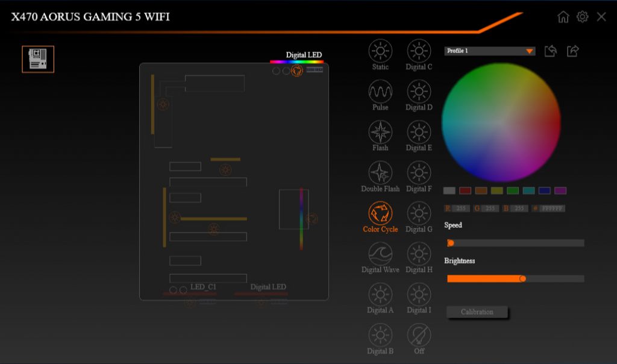The image size is (617, 364).
Task: Choose the blue color swatch
Action: 545,191
